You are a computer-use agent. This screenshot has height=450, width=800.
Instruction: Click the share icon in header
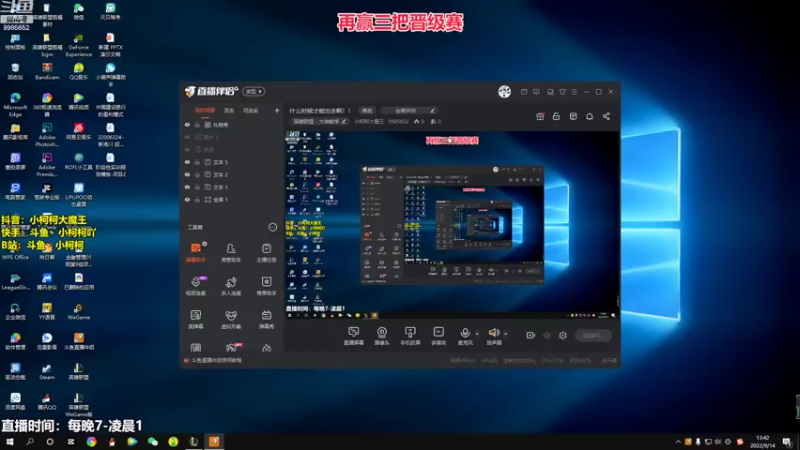tap(606, 116)
